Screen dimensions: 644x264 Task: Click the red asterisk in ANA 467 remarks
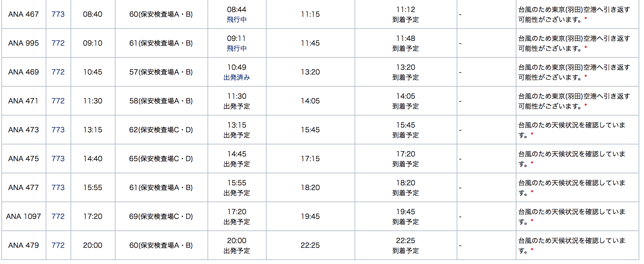[x=586, y=18]
